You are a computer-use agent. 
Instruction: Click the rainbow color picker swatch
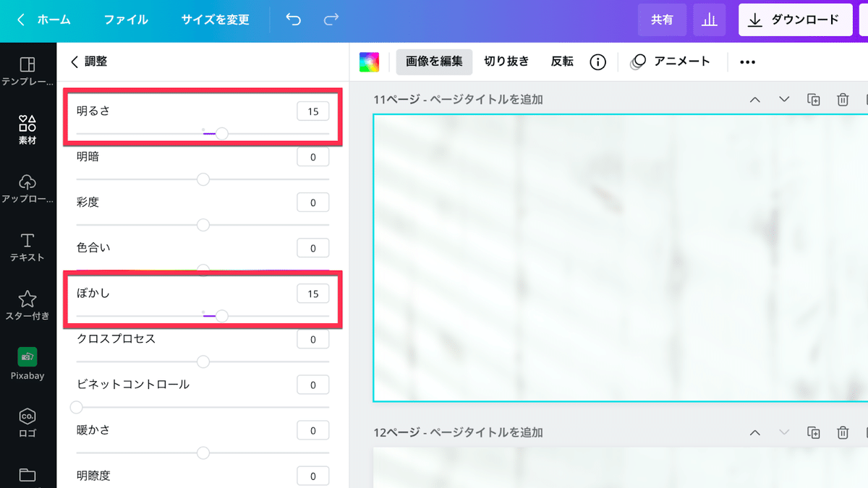369,62
